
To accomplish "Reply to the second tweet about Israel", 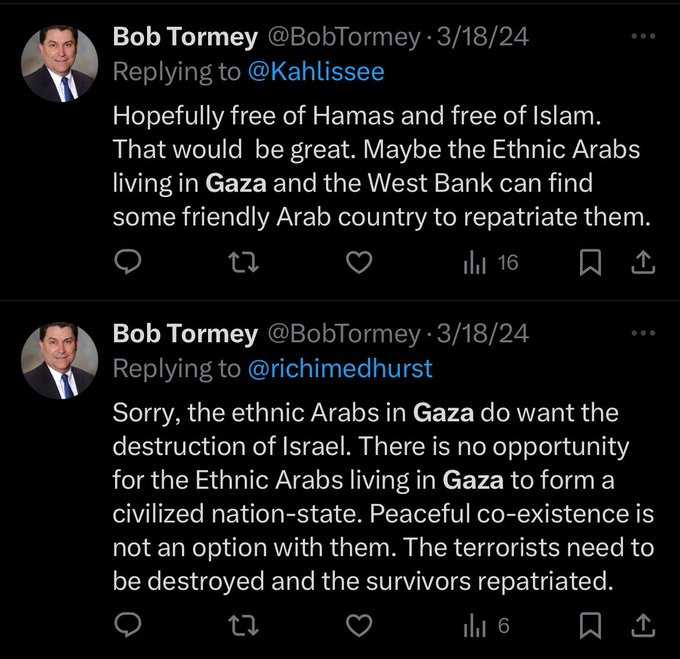I will (x=126, y=625).
